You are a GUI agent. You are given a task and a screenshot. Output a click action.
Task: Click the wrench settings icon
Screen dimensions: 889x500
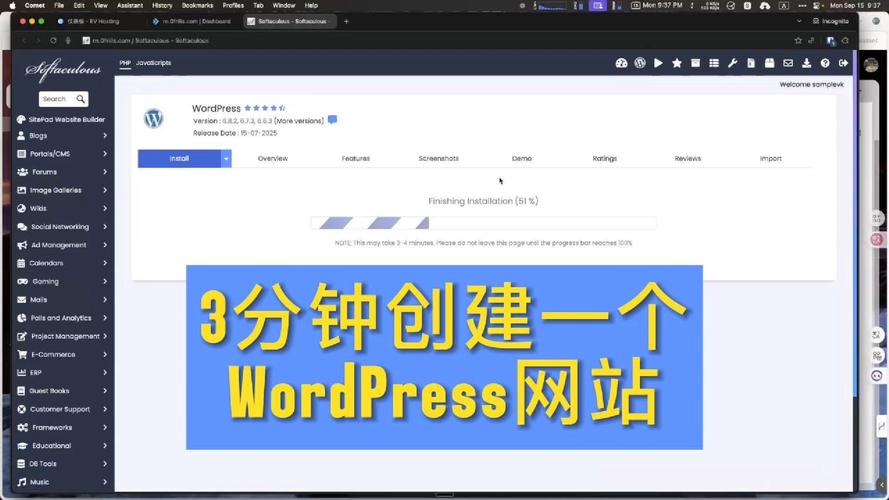[x=732, y=63]
